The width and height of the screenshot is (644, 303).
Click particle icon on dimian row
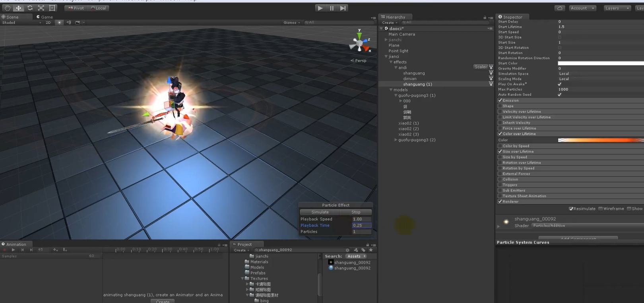point(491,78)
